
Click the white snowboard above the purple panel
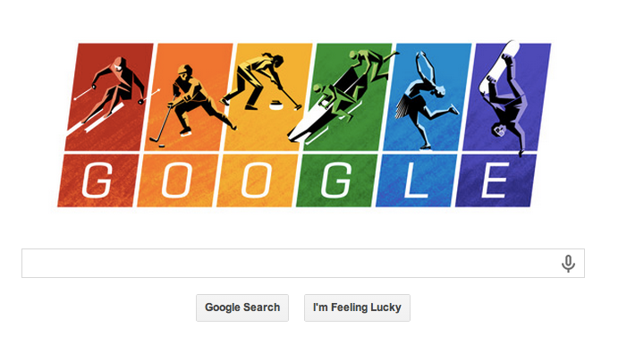499,65
